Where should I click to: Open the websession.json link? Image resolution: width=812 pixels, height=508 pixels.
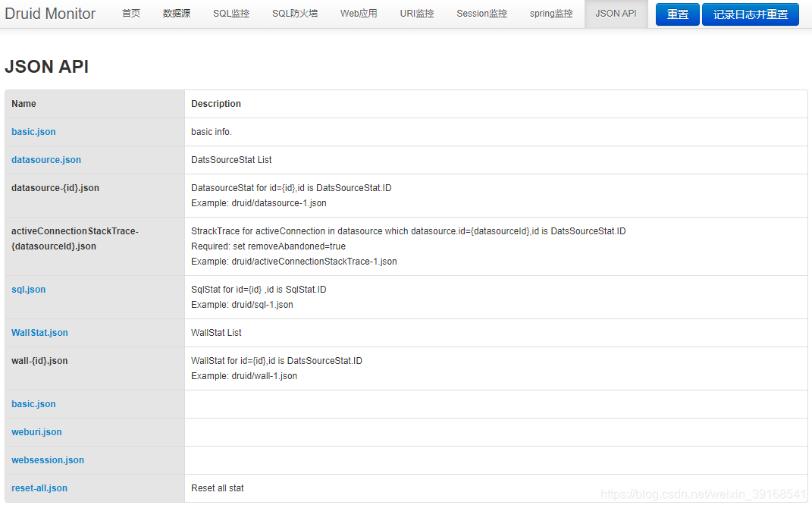click(48, 459)
